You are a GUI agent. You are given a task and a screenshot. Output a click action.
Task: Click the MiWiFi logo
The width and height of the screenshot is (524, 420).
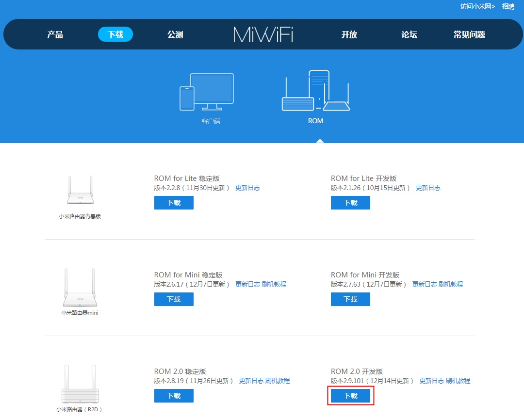[x=263, y=34]
